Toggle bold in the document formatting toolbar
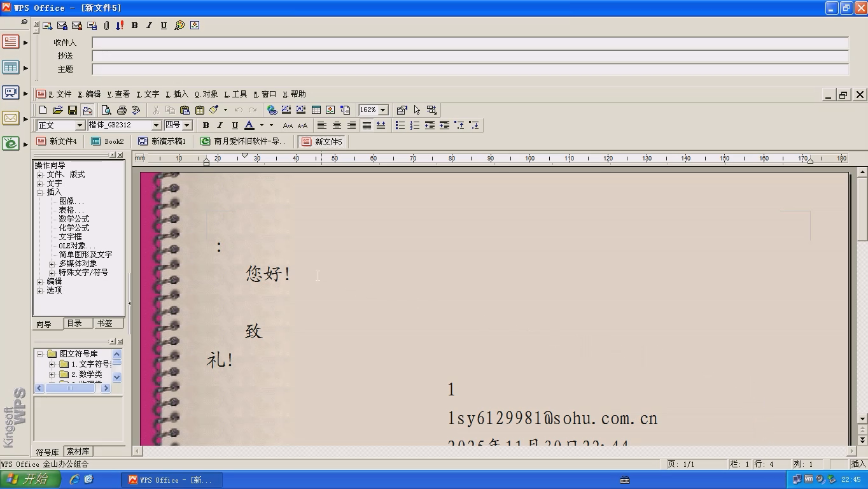 tap(206, 125)
